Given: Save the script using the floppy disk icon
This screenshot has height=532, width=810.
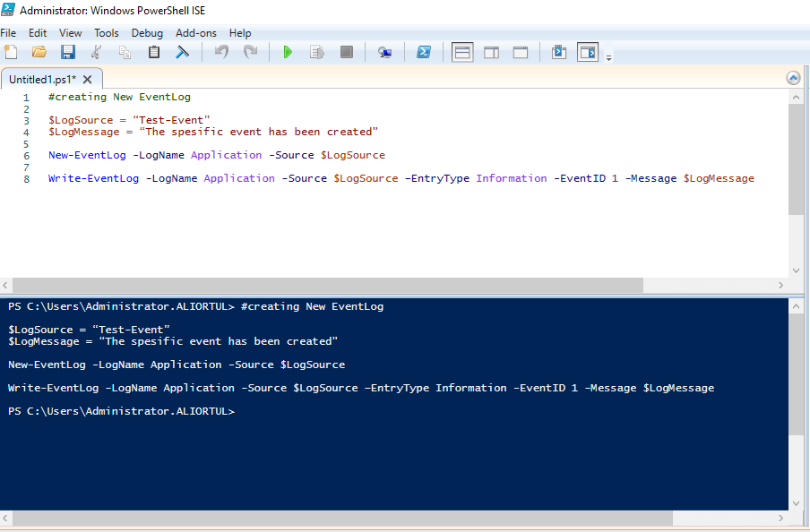Looking at the screenshot, I should [67, 52].
